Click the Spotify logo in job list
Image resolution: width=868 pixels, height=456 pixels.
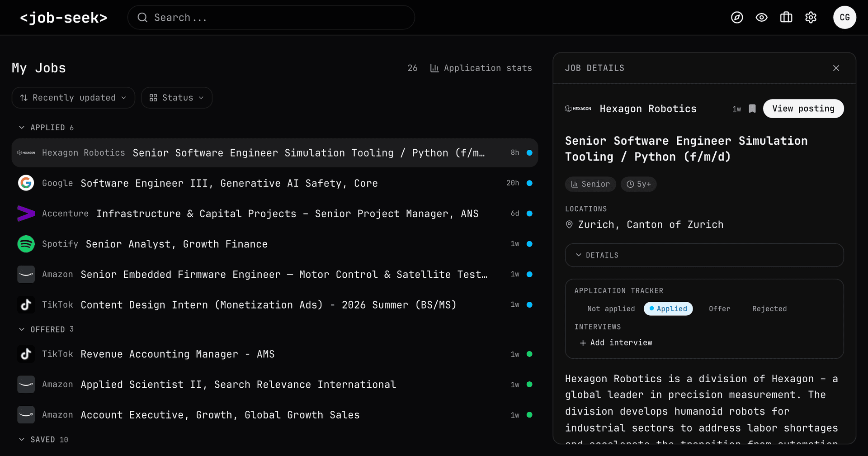point(26,244)
